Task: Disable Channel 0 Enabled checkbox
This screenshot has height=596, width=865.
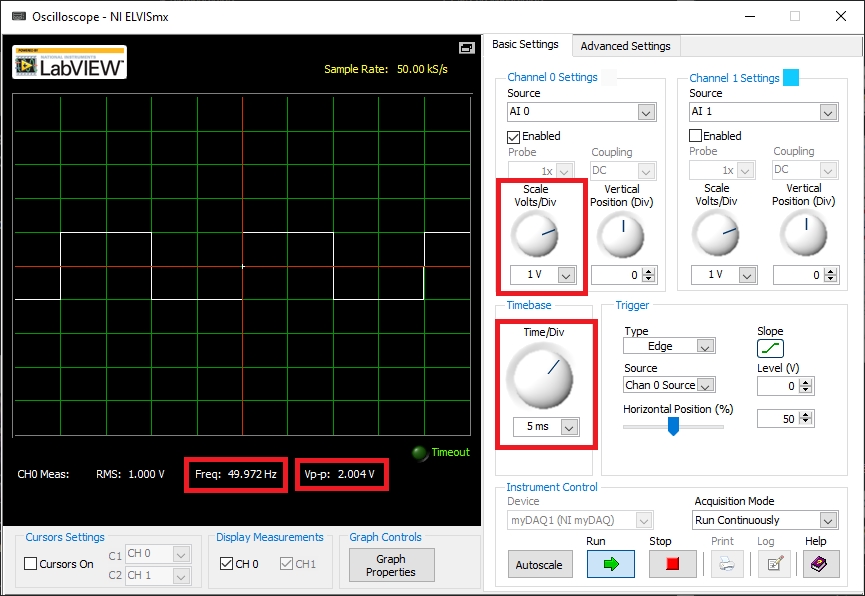Action: [x=514, y=136]
